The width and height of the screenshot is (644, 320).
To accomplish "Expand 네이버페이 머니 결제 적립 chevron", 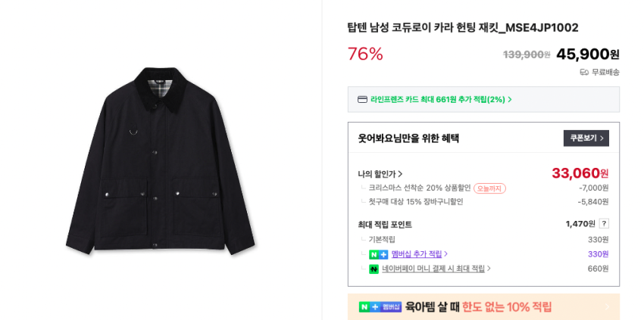I will [489, 269].
